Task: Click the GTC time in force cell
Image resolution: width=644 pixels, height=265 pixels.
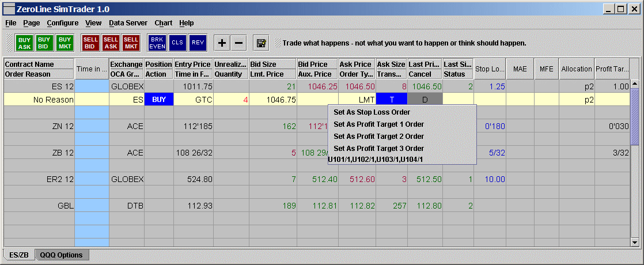Action: tap(194, 100)
